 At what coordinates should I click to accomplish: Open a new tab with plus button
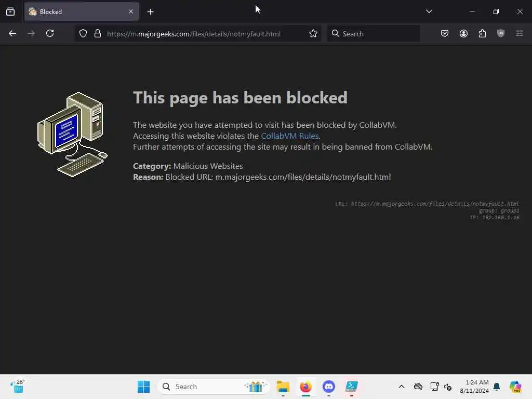[150, 12]
